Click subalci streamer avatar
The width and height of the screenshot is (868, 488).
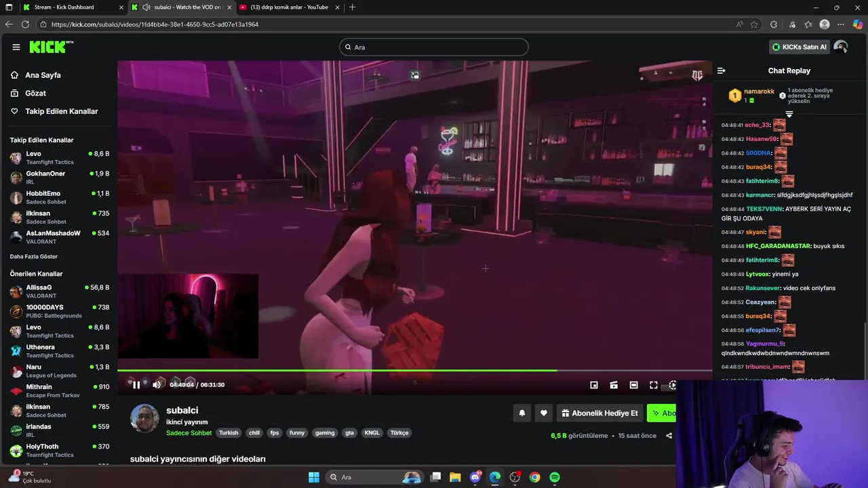[x=144, y=418]
